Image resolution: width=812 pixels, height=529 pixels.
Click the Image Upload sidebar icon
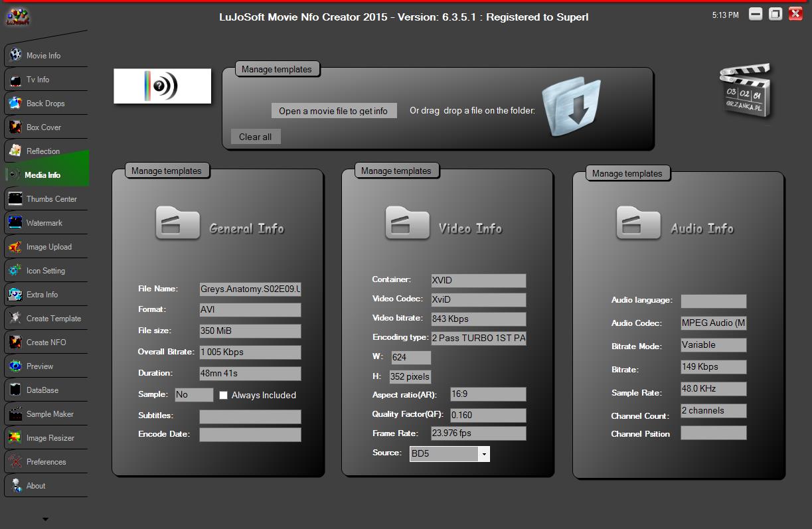(x=15, y=246)
